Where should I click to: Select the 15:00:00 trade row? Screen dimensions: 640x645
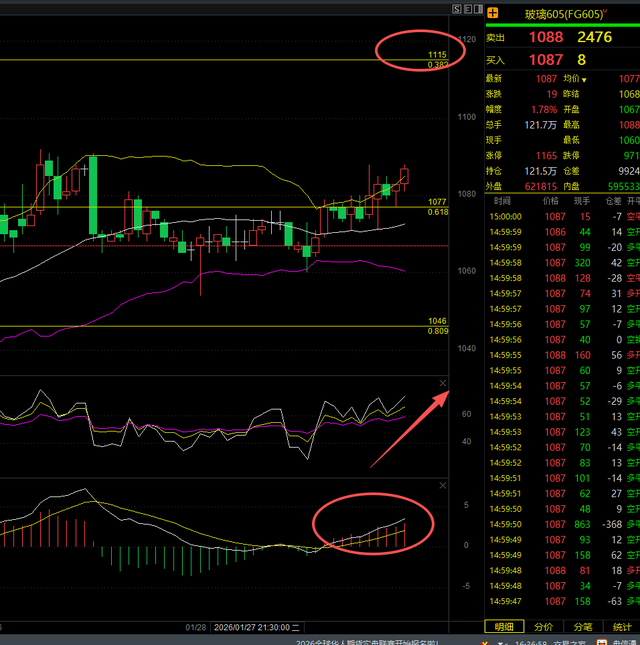tap(563, 217)
